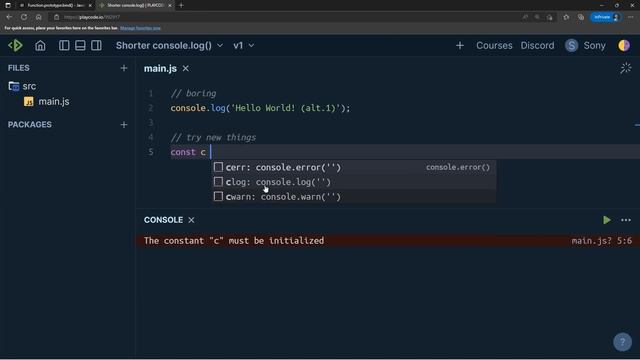Open the Discord link

coord(537,45)
